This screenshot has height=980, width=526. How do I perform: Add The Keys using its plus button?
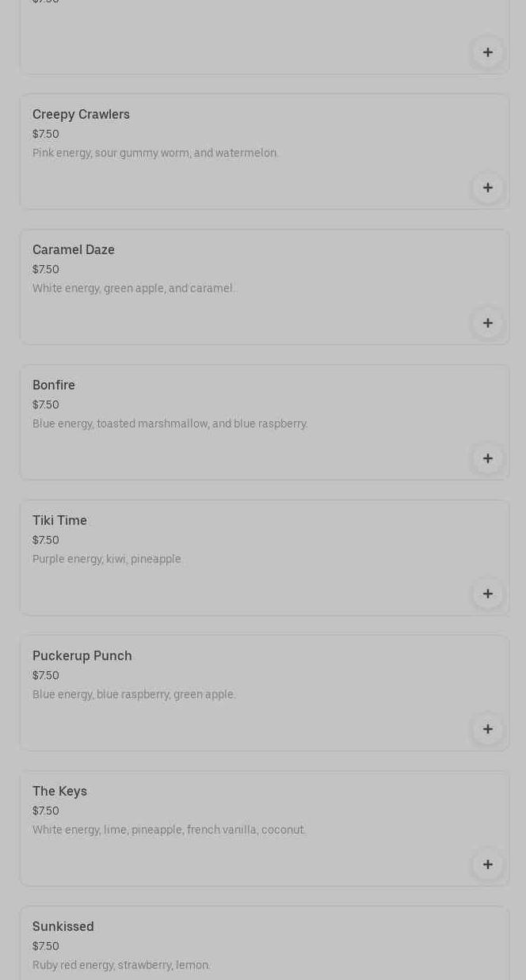coord(487,864)
